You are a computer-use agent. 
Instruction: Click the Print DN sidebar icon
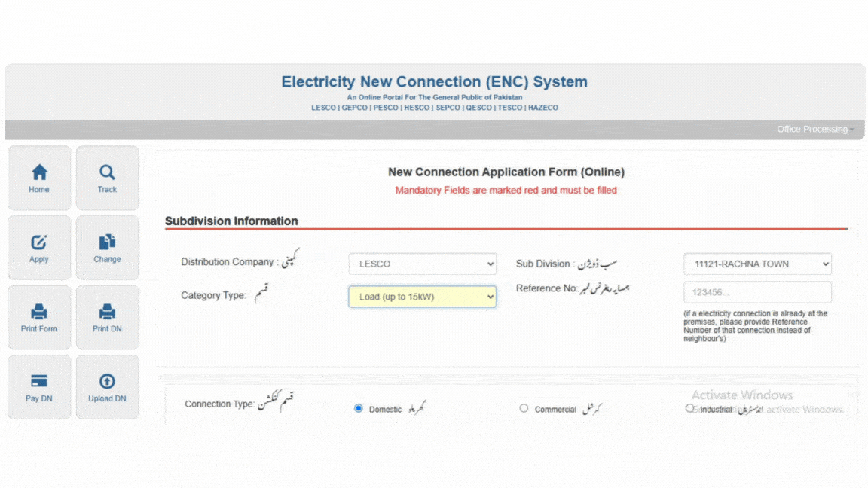click(x=107, y=317)
